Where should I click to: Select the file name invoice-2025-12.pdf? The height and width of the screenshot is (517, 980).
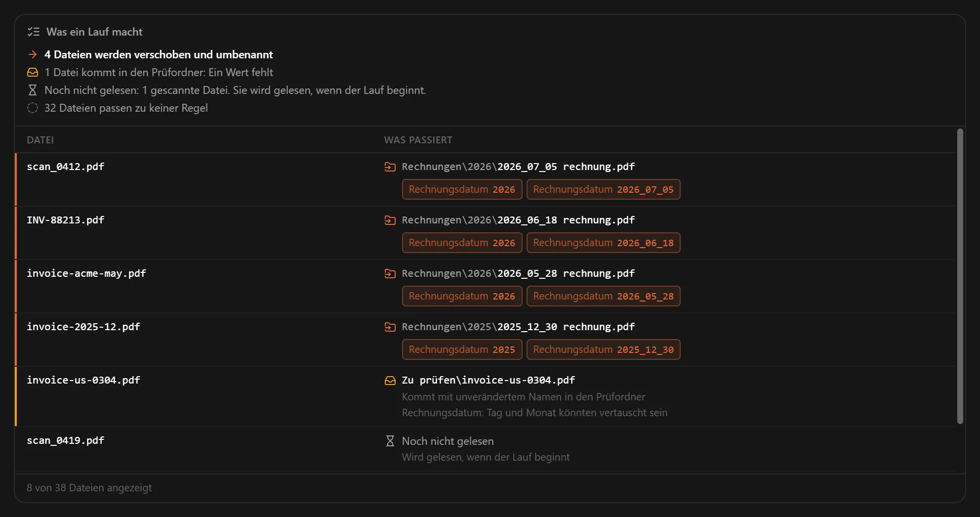pyautogui.click(x=83, y=327)
